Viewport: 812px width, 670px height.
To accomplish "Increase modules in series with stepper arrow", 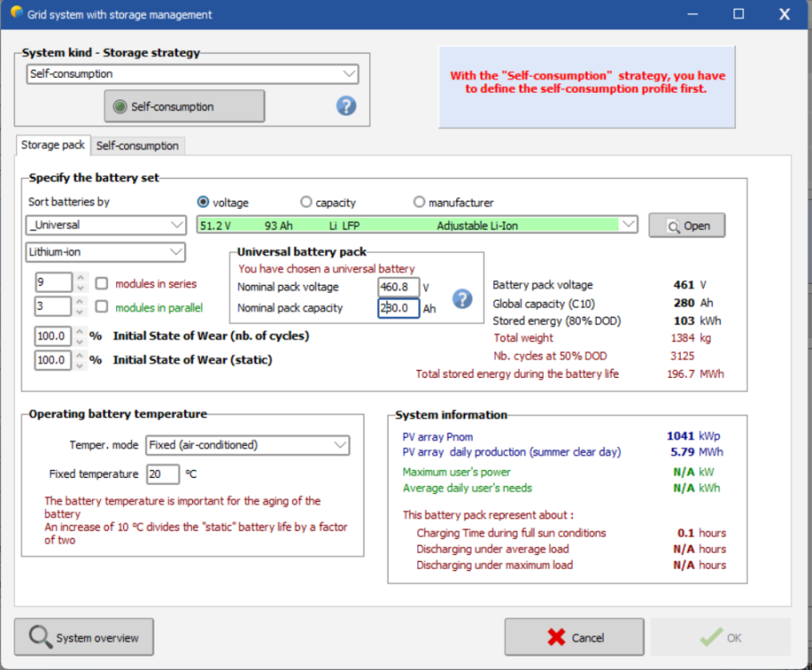I will coord(81,278).
